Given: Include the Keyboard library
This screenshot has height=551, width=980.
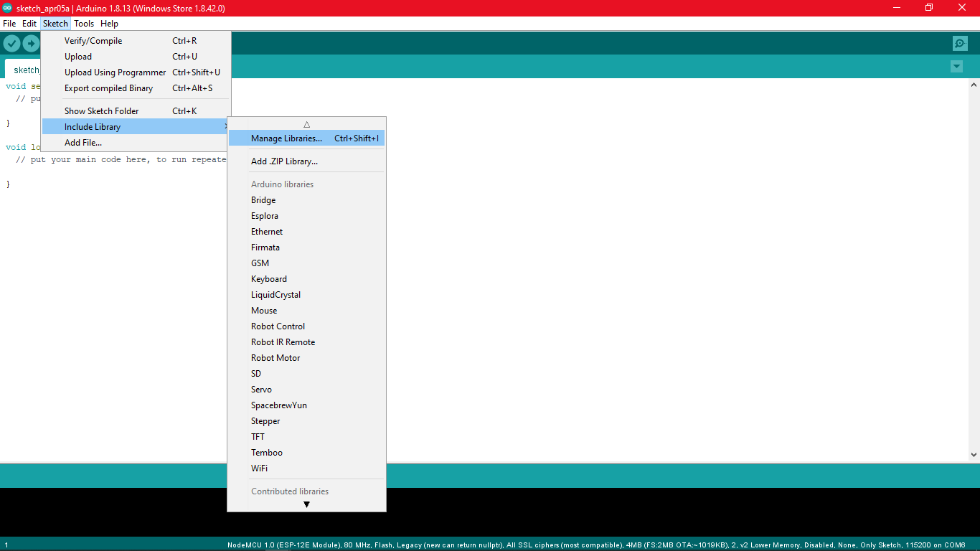Looking at the screenshot, I should [306, 279].
